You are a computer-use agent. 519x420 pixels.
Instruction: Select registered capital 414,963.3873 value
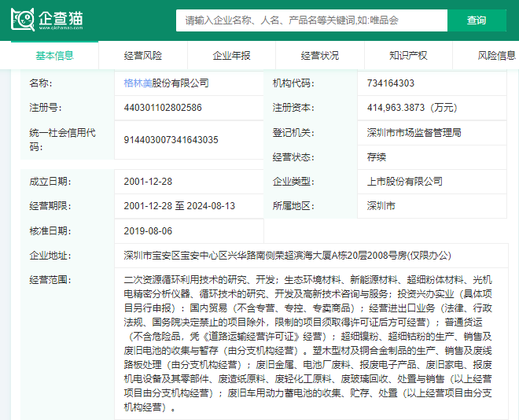point(412,108)
